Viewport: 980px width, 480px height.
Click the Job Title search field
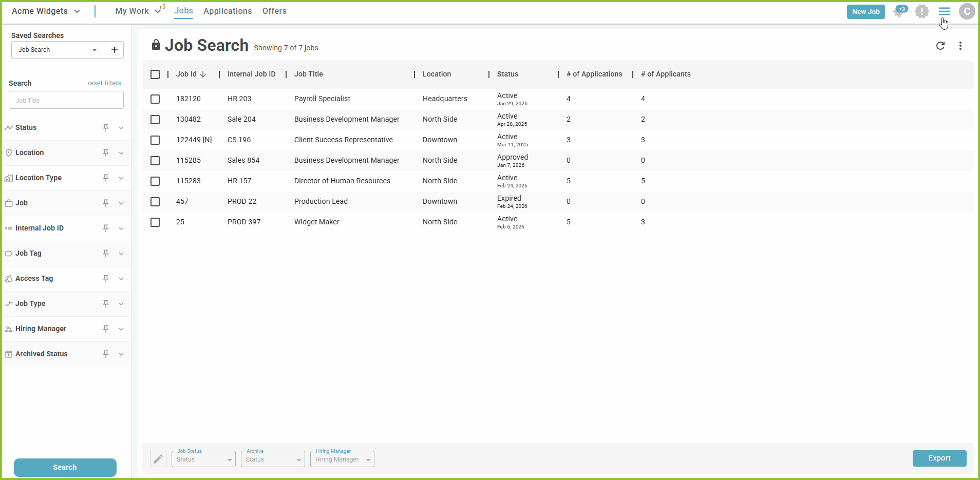66,100
